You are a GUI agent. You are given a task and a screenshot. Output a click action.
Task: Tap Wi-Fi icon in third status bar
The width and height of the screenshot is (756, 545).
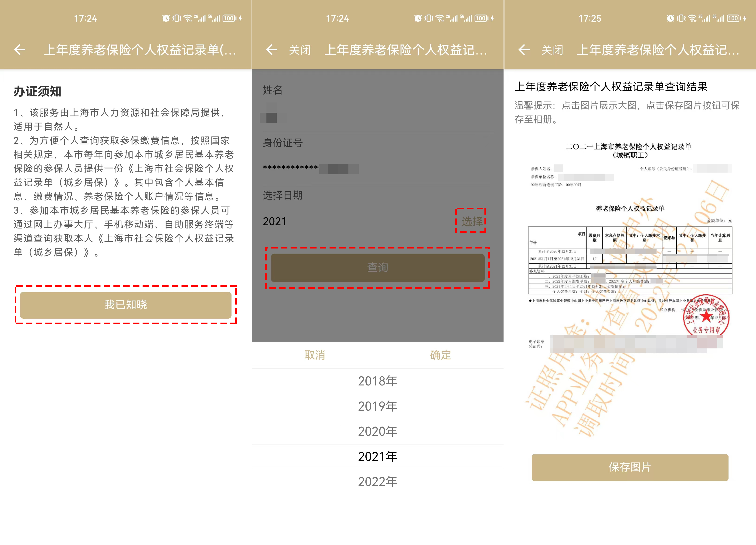[x=692, y=18]
